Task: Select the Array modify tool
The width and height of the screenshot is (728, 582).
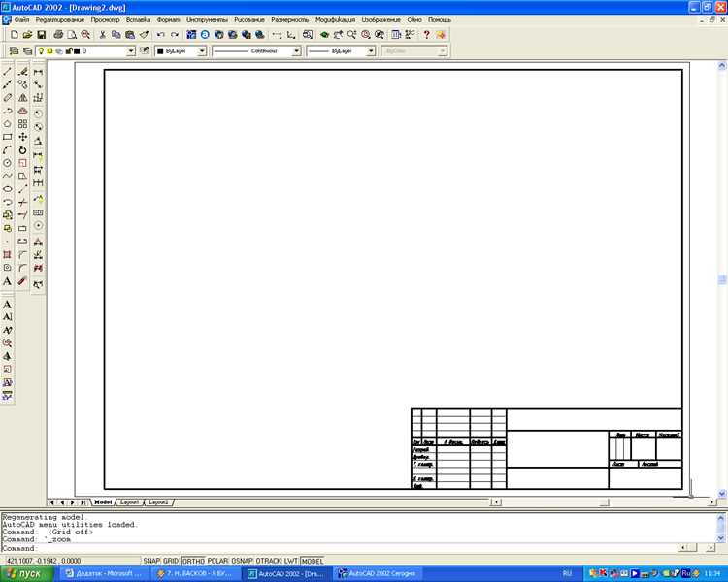Action: tap(22, 124)
